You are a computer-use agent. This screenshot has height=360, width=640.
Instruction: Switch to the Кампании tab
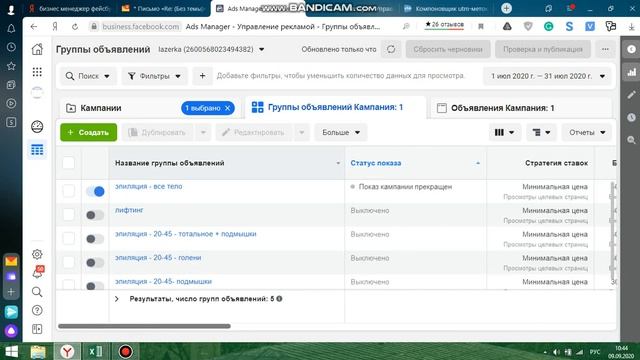(100, 108)
